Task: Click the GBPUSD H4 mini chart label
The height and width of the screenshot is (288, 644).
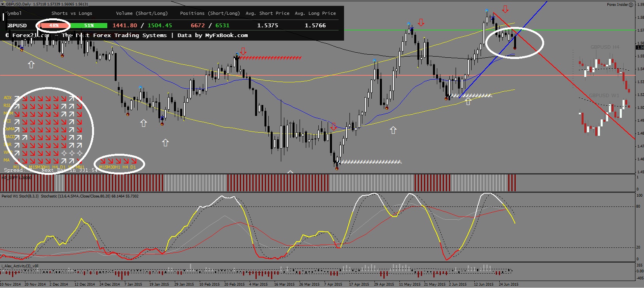Action: [x=605, y=47]
